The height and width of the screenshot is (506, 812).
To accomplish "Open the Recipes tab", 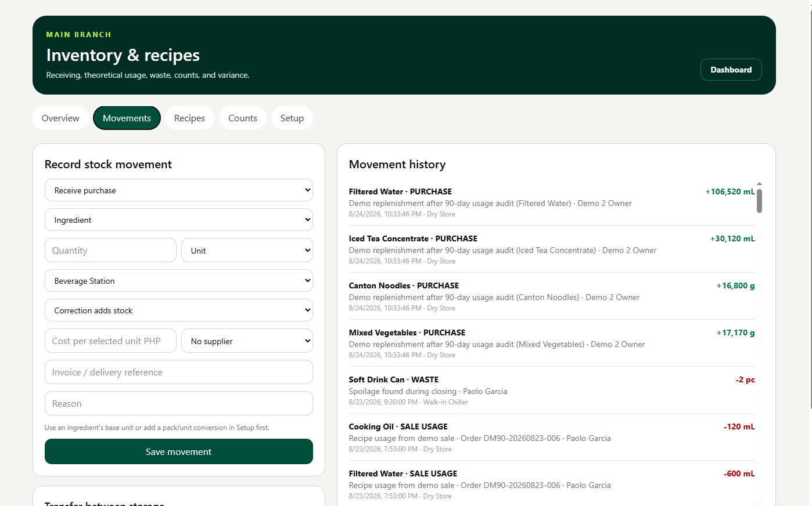I will (189, 118).
